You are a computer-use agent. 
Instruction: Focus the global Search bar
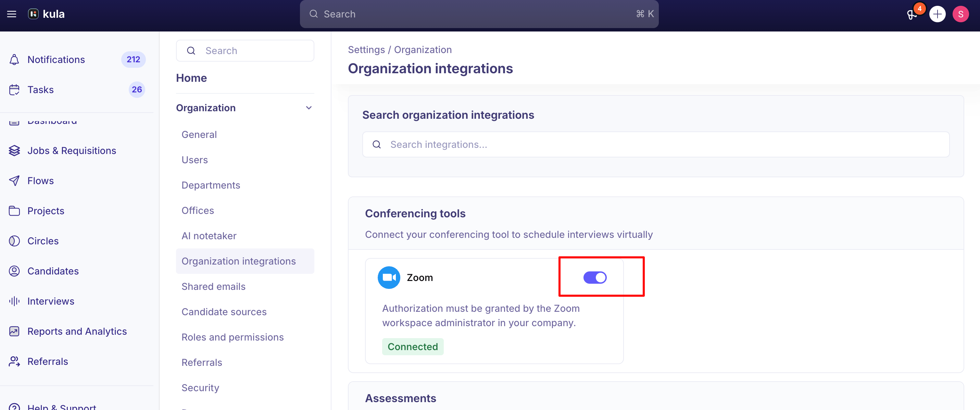tap(479, 14)
